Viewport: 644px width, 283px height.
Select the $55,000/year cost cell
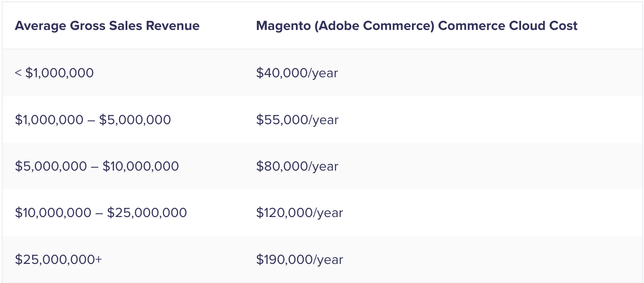click(297, 120)
